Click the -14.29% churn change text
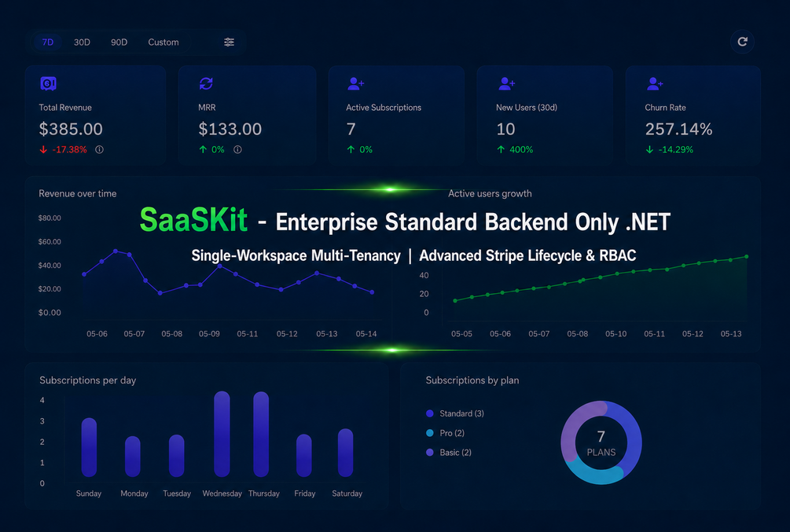Viewport: 790px width, 532px height. pos(676,149)
